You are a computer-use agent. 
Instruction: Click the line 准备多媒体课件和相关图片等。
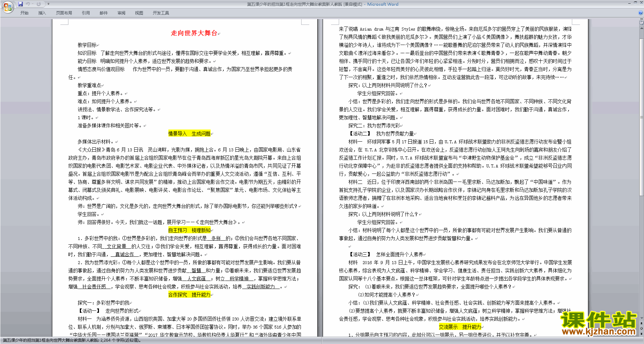point(110,126)
